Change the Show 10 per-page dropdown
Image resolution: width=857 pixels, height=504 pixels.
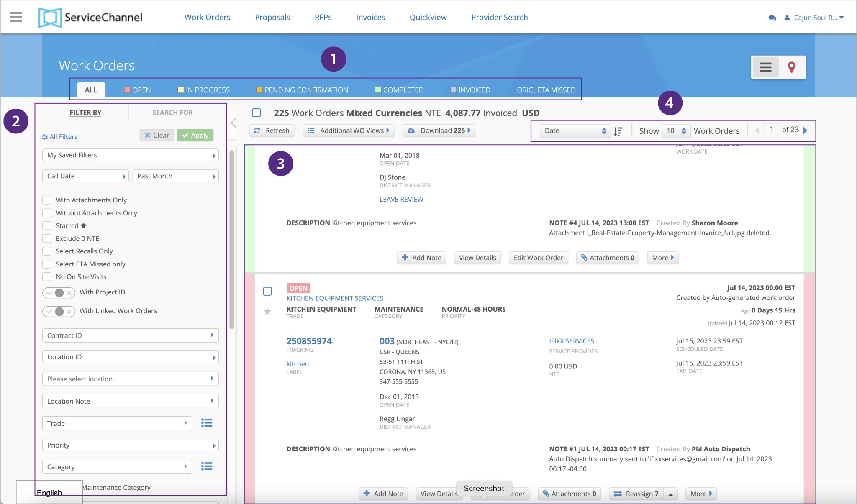(675, 131)
